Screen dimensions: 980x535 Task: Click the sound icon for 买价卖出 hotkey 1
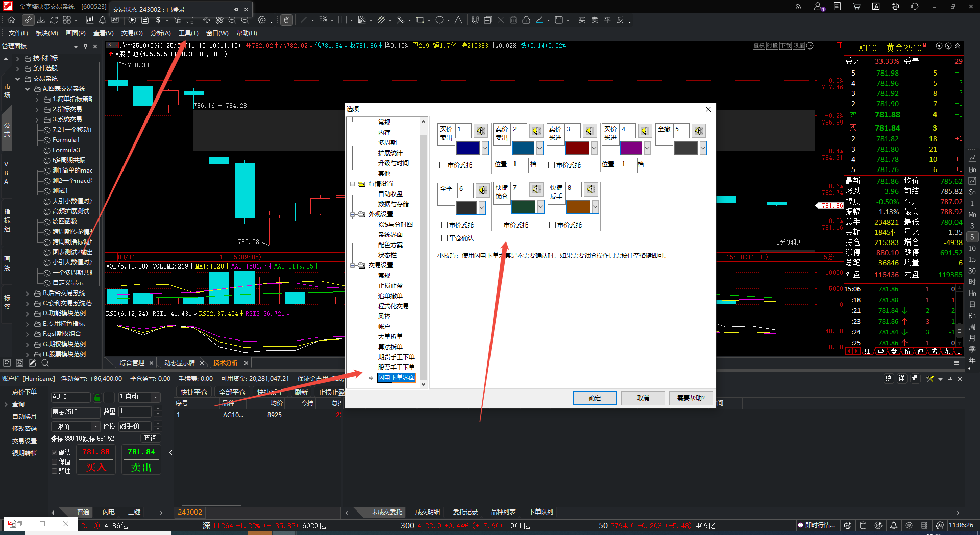pyautogui.click(x=480, y=131)
